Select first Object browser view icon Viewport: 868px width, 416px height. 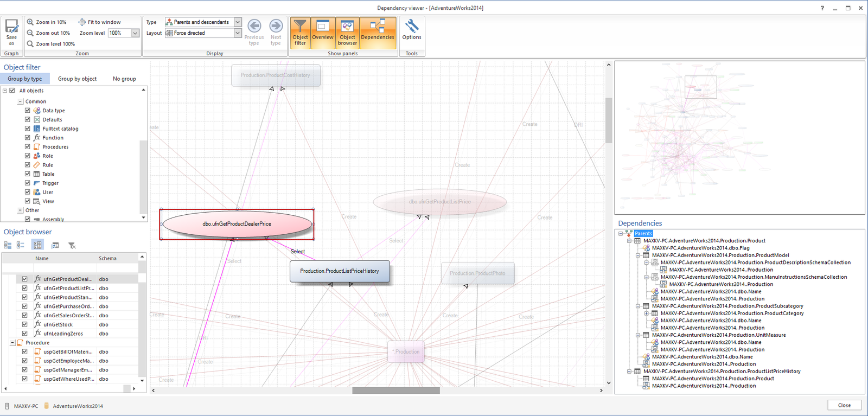(8, 246)
